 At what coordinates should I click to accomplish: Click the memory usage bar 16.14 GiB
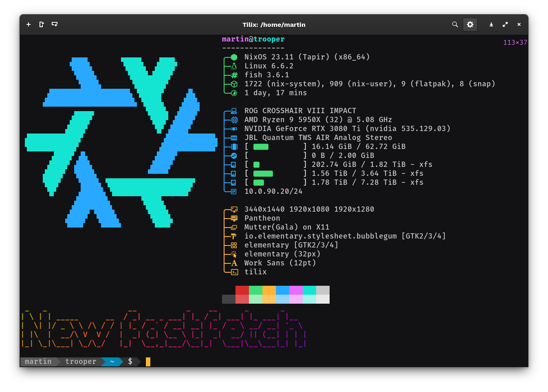click(x=261, y=147)
